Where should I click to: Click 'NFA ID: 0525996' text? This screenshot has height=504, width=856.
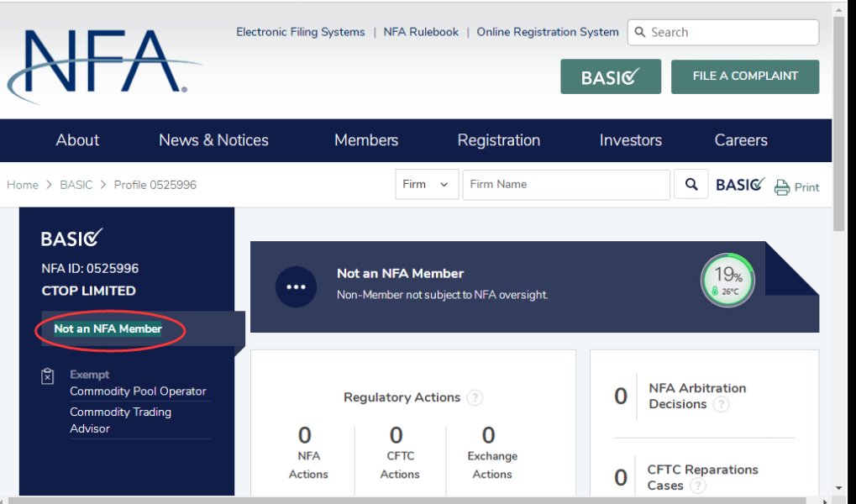click(90, 269)
